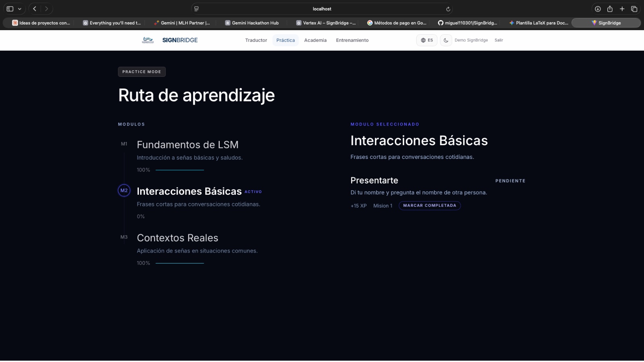
Task: Switch to the Ideas de proyectos tab
Action: [x=41, y=23]
